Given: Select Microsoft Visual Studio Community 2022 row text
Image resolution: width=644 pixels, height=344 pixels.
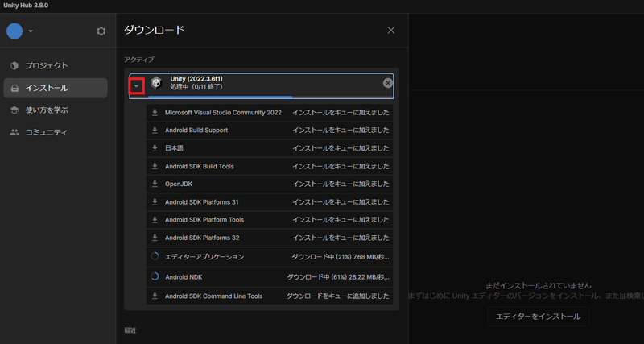Looking at the screenshot, I should (x=223, y=113).
